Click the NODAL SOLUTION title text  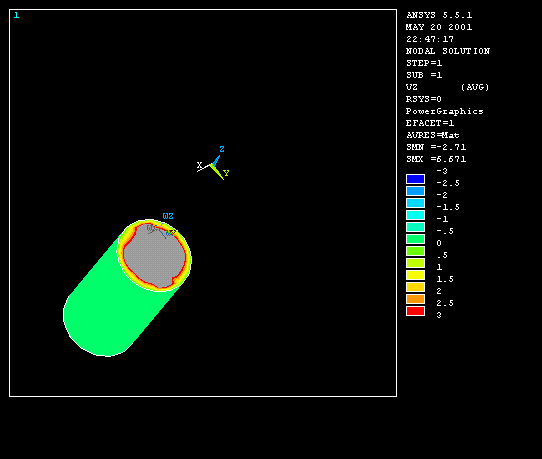coord(448,51)
